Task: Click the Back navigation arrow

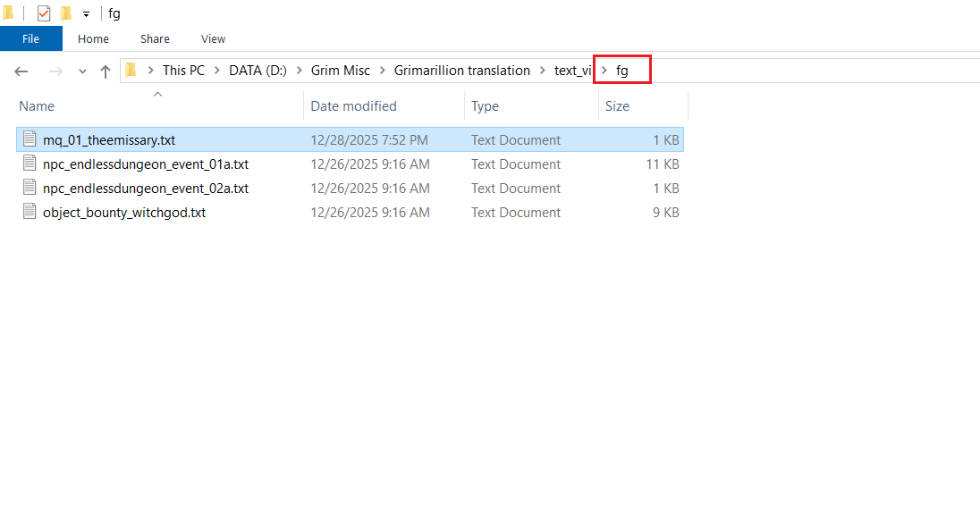Action: point(21,71)
